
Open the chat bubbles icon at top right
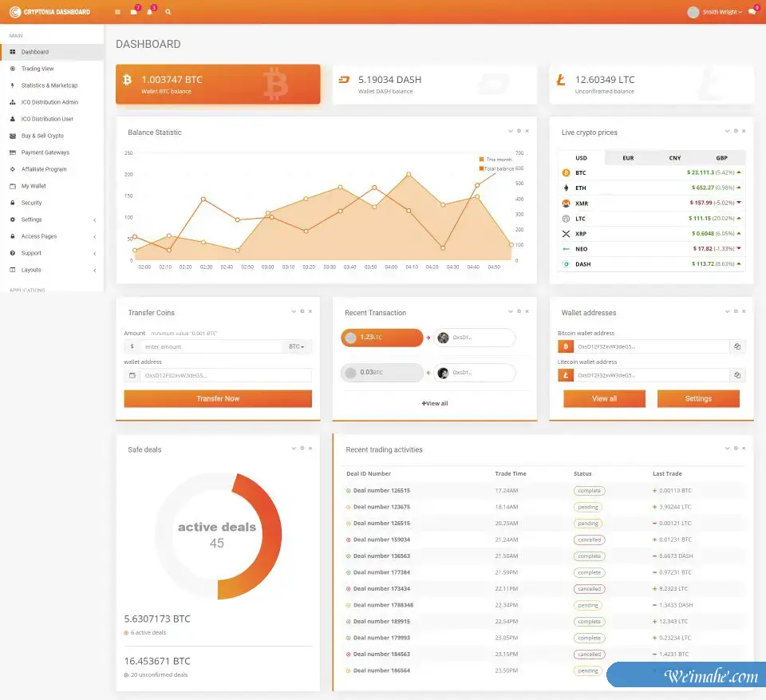pos(752,12)
